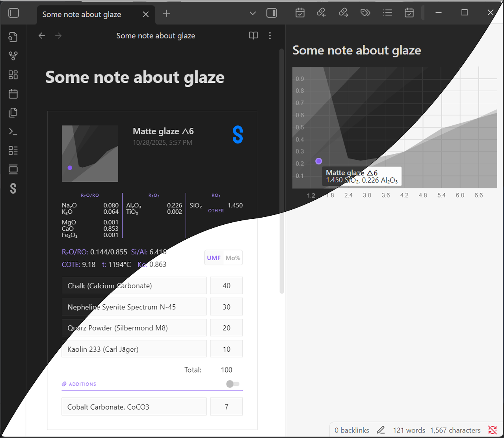Click the 'Total: 100' sum row

pyautogui.click(x=208, y=370)
